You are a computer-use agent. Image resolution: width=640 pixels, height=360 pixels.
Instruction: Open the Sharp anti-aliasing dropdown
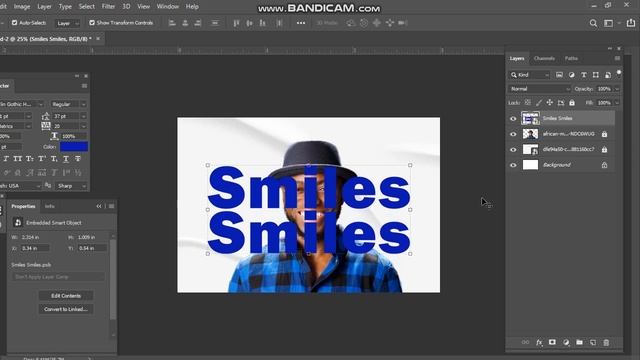71,186
